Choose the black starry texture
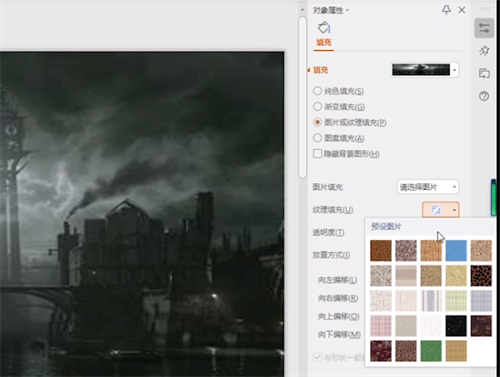 coord(456,326)
